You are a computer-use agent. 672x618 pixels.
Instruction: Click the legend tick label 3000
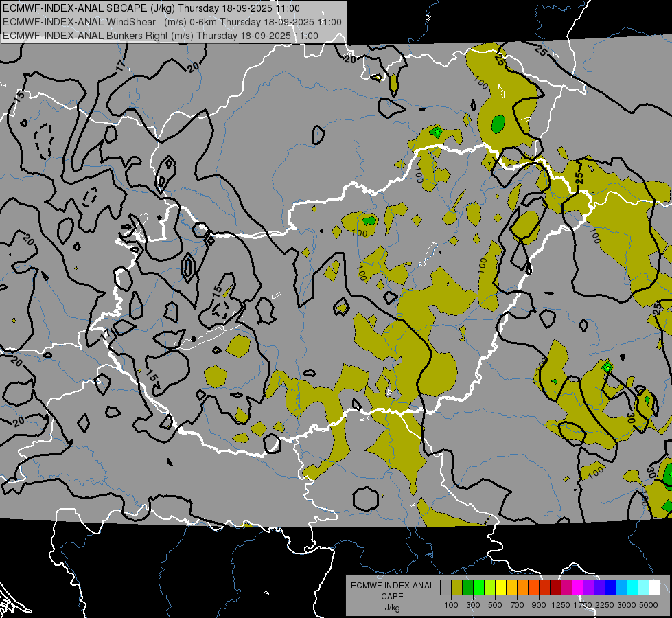(x=627, y=605)
